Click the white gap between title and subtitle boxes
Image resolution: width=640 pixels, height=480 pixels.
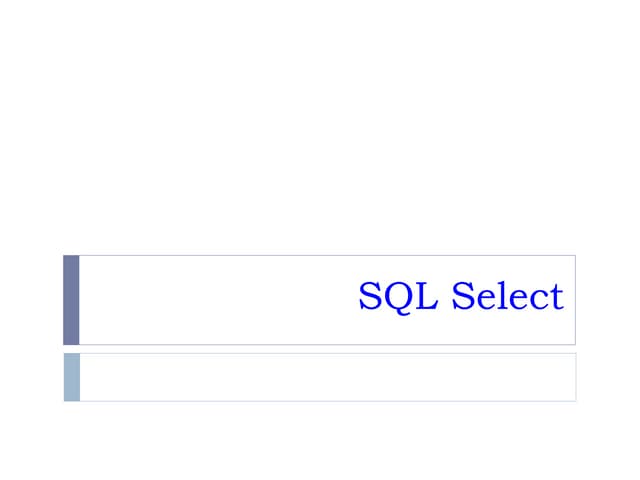pyautogui.click(x=320, y=349)
